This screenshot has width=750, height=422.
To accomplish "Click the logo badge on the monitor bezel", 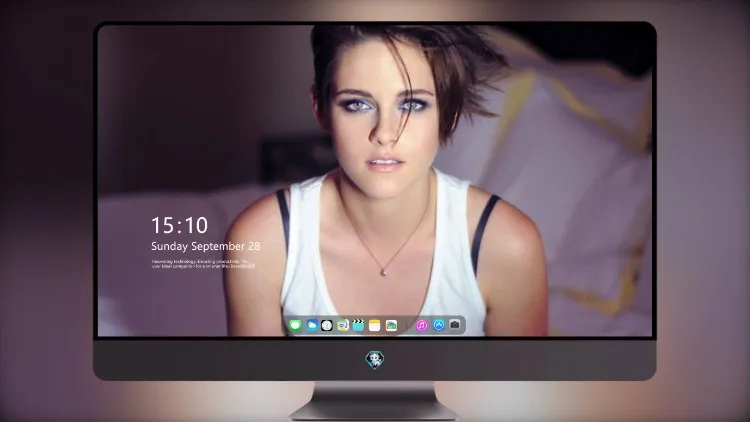I will point(375,360).
